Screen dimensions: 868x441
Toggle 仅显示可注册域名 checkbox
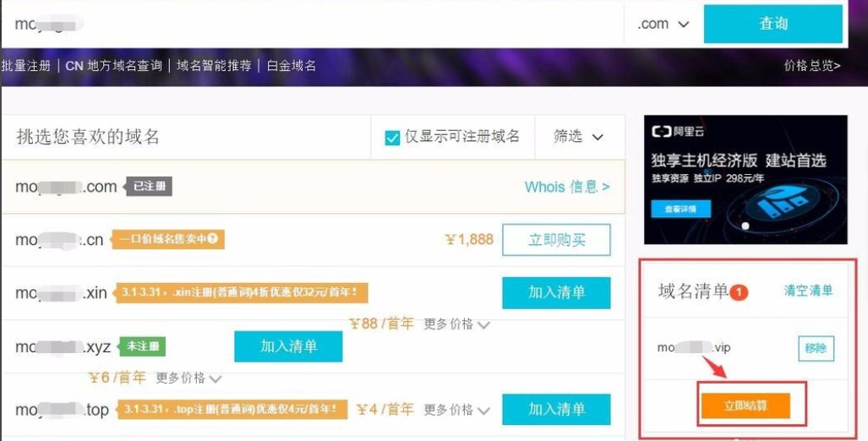point(392,137)
